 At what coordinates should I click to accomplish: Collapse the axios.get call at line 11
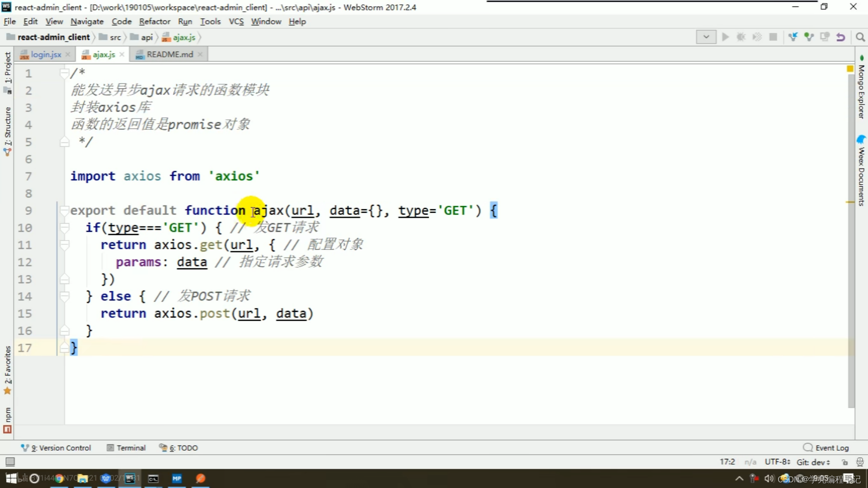64,244
